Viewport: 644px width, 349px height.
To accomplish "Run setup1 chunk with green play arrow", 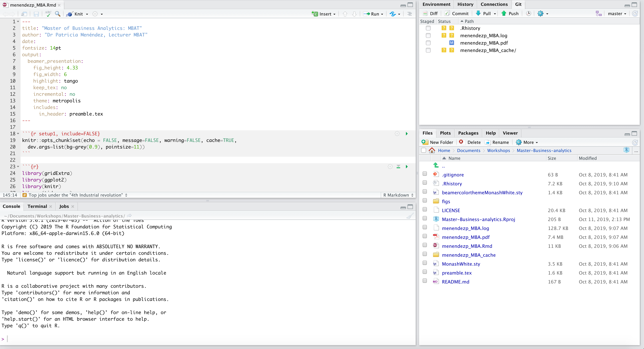I will (407, 134).
